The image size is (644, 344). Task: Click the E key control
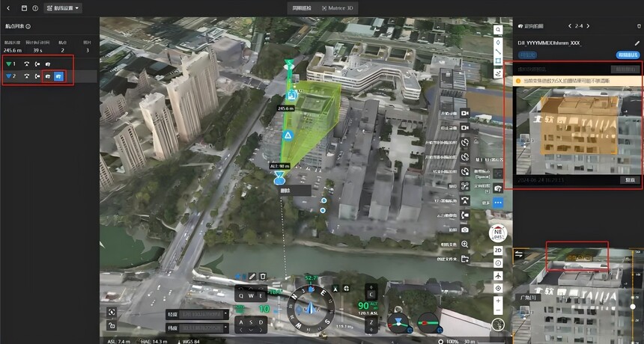pyautogui.click(x=261, y=295)
